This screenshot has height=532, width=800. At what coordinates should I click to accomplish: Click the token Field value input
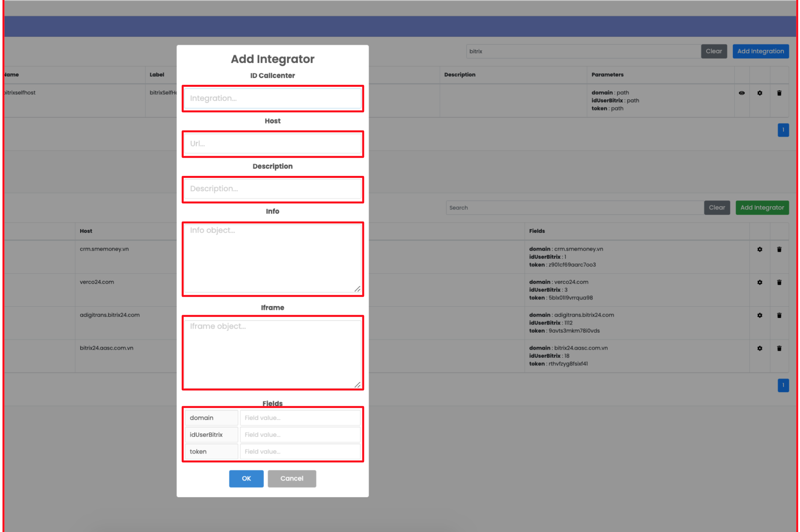click(x=300, y=451)
